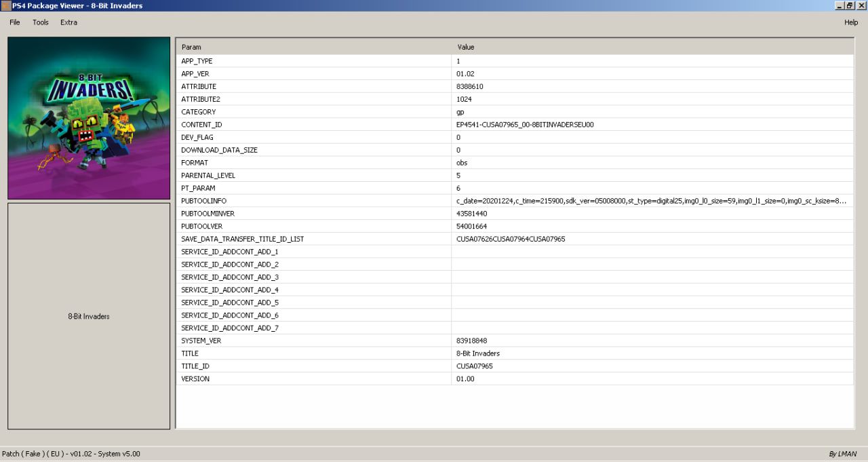Open the Extra menu
Viewport: 868px width, 462px height.
(68, 22)
